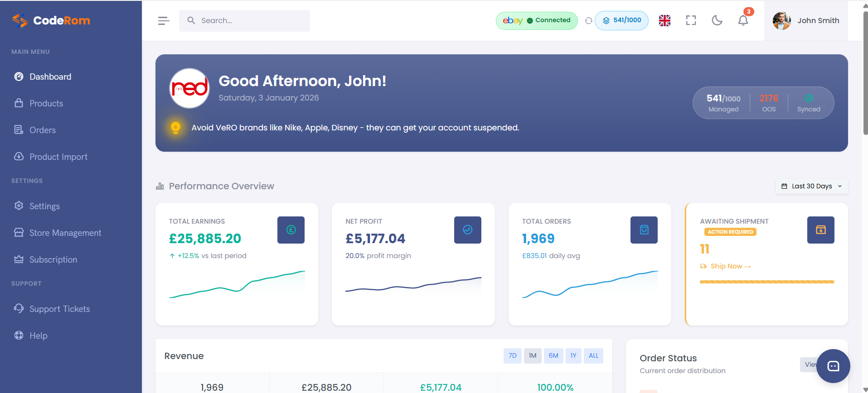
Task: Click the 541/1000 quota badge
Action: click(621, 20)
